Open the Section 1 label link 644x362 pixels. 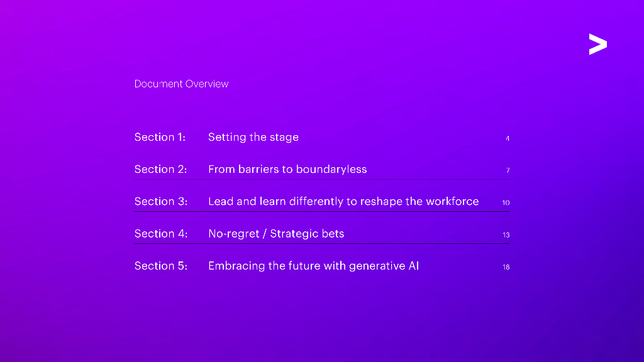point(160,137)
